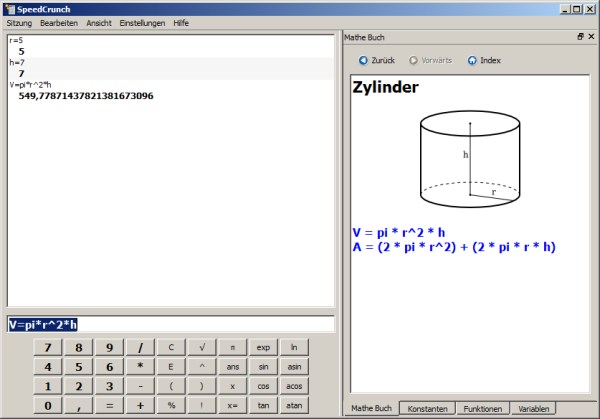Click the ans keypad button
The width and height of the screenshot is (600, 419).
coord(233,367)
